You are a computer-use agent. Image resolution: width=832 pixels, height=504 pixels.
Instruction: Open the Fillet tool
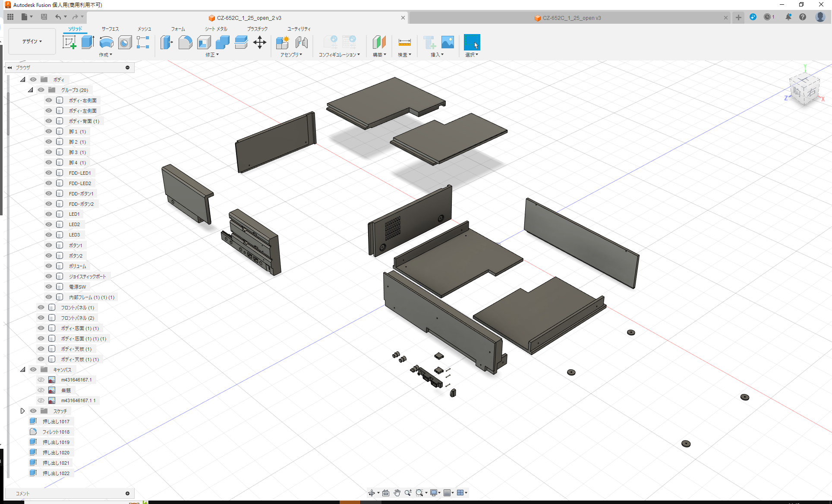pyautogui.click(x=186, y=42)
